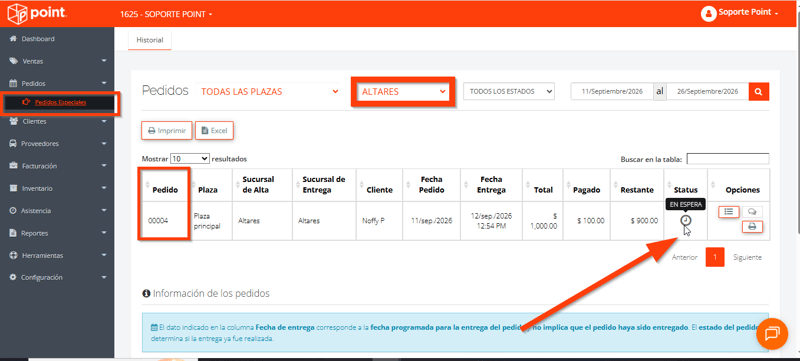Open the TODOS LOS ESTADOS dropdown
800x361 pixels.
(509, 92)
